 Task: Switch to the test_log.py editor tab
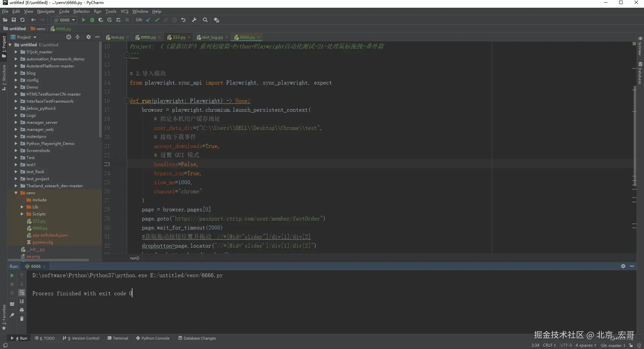[212, 37]
